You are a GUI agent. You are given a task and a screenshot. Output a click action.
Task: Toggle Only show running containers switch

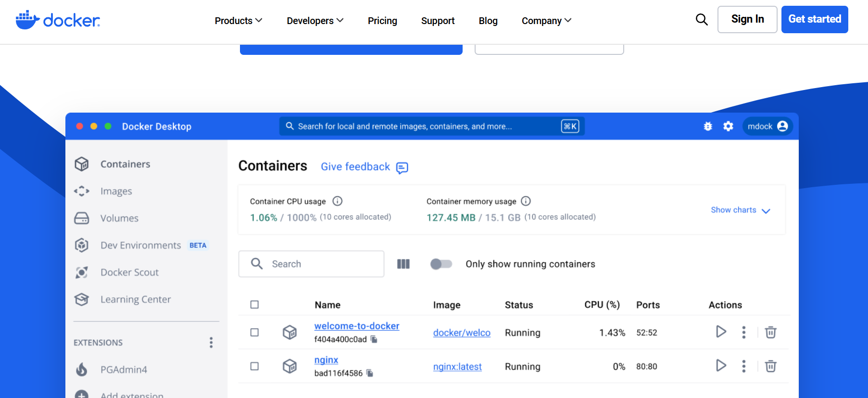[x=441, y=264]
